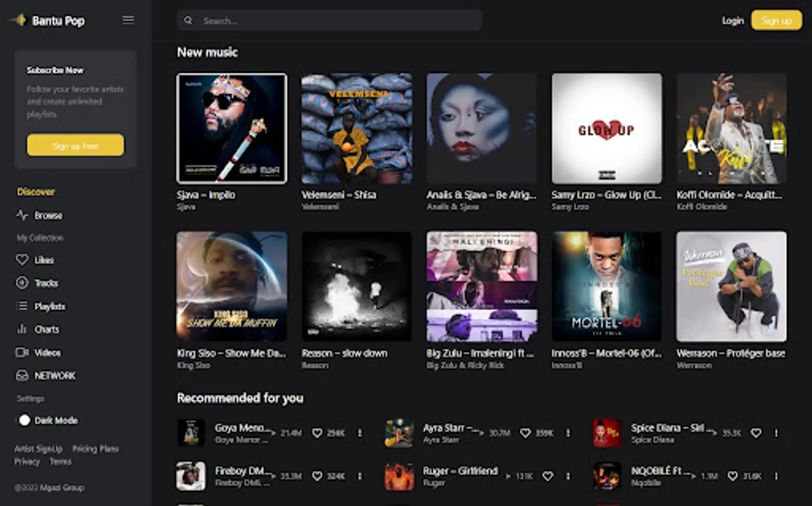
Task: Focus the Search input field
Action: [x=329, y=20]
